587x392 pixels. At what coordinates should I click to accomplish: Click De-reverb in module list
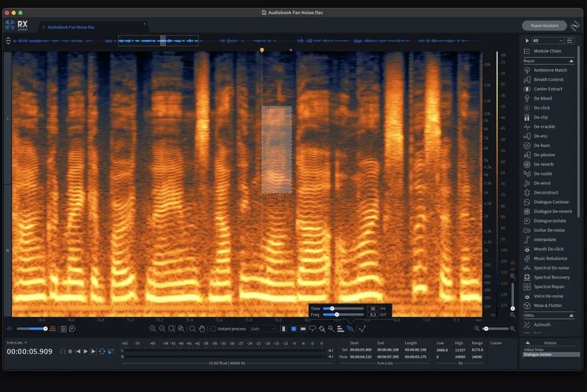543,165
